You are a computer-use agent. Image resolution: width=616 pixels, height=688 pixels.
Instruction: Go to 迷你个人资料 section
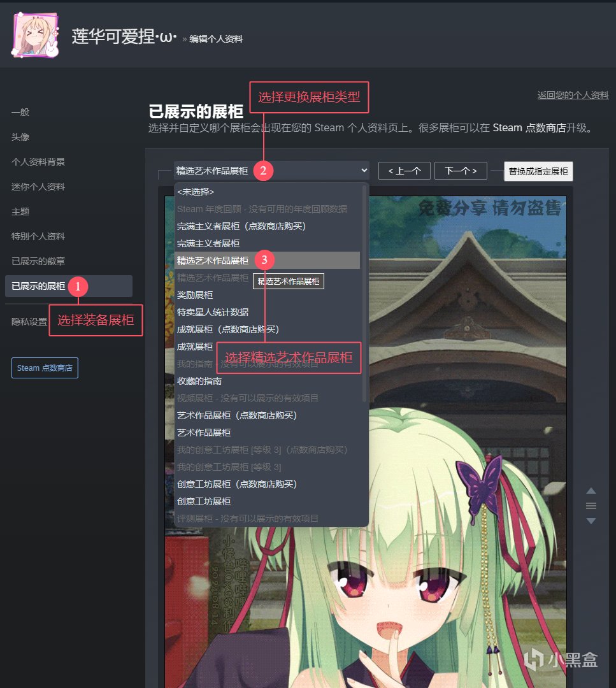click(38, 187)
